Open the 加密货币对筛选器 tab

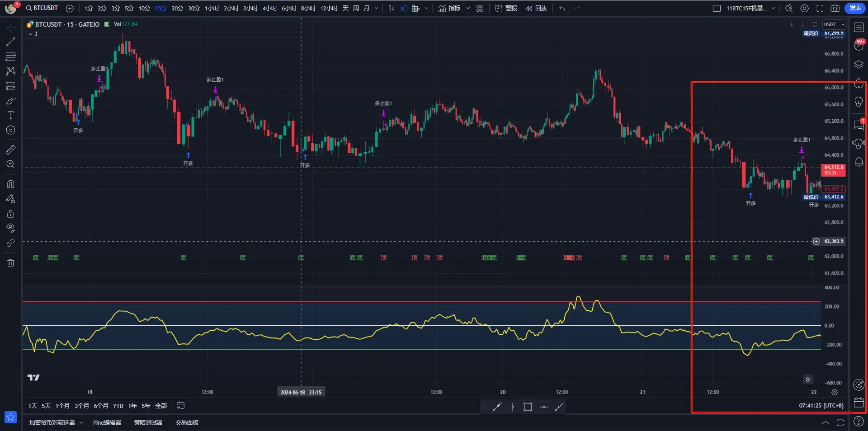(x=52, y=422)
